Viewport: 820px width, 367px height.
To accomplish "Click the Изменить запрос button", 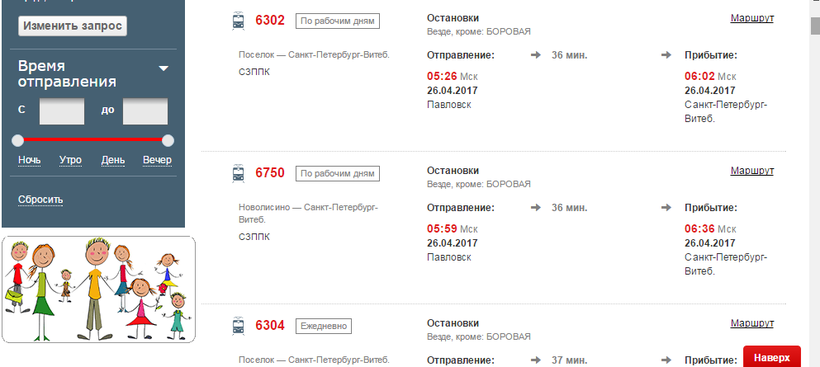I will tap(72, 26).
